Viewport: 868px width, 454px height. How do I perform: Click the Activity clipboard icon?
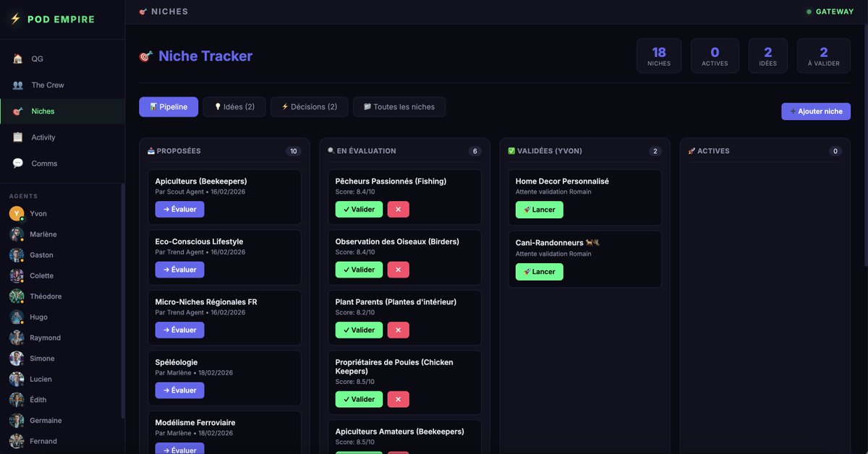pyautogui.click(x=17, y=137)
